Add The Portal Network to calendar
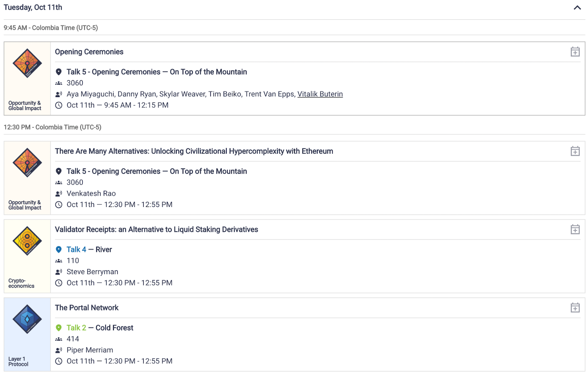 (575, 308)
